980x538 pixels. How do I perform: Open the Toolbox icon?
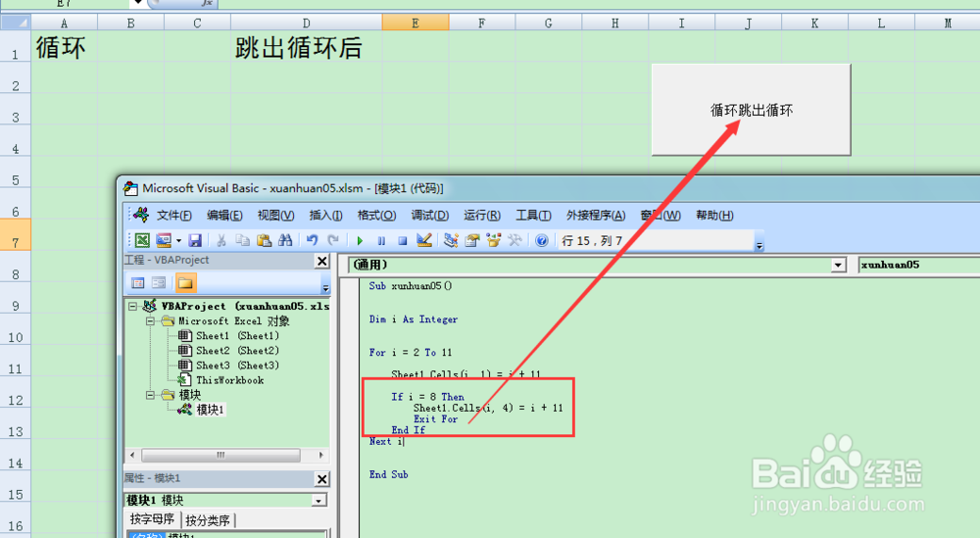click(x=515, y=240)
